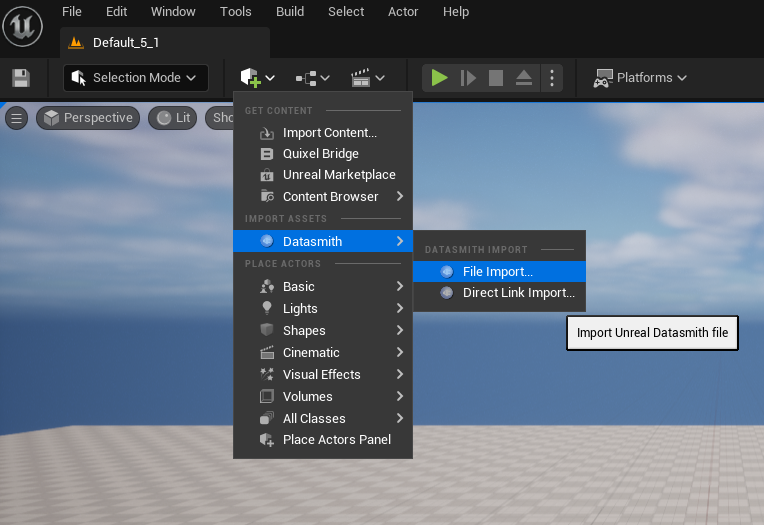The image size is (764, 525).
Task: Open the Actor menu
Action: click(403, 12)
